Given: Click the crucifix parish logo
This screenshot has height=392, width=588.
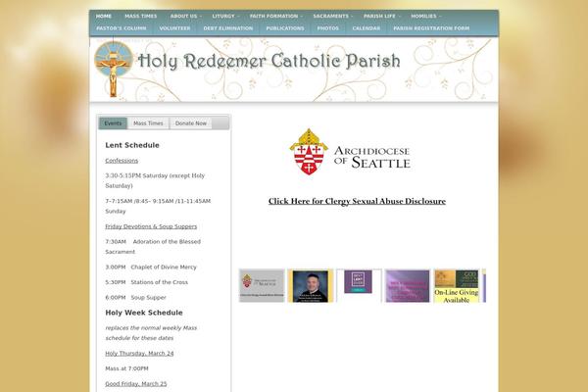Looking at the screenshot, I should coord(114,69).
